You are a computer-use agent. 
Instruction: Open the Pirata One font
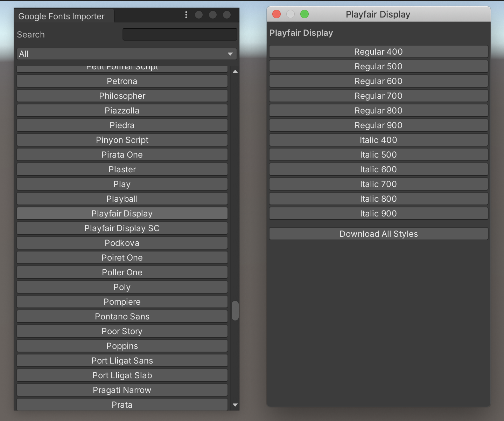point(122,155)
